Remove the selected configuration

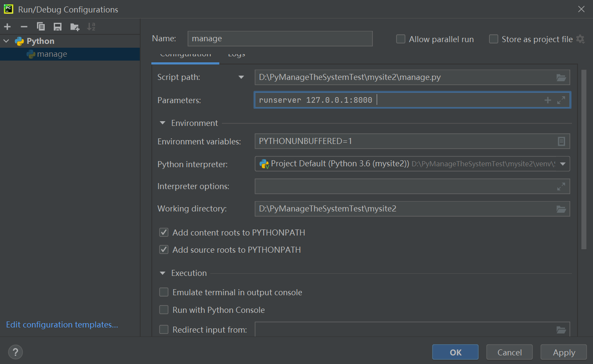pyautogui.click(x=24, y=26)
